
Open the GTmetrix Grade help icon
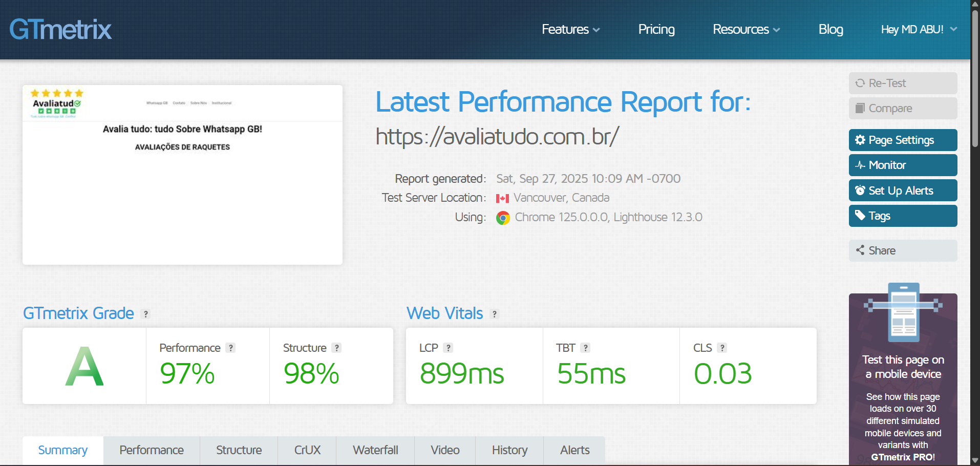point(146,314)
